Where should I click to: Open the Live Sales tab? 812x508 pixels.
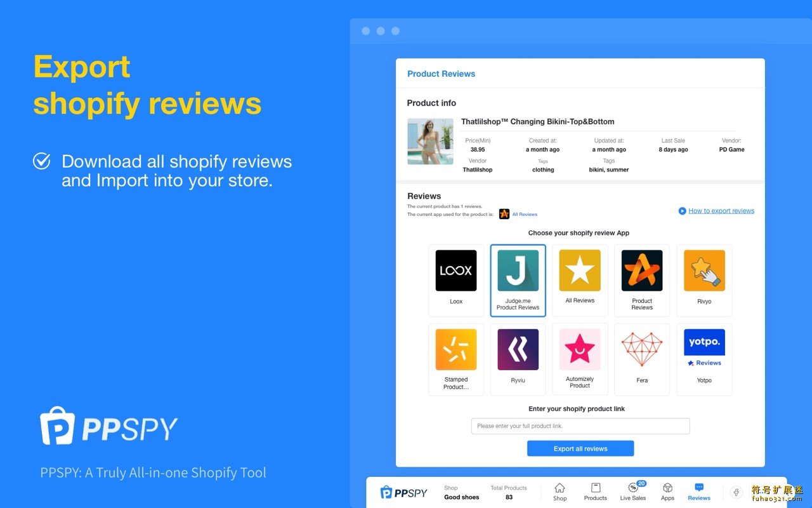633,491
